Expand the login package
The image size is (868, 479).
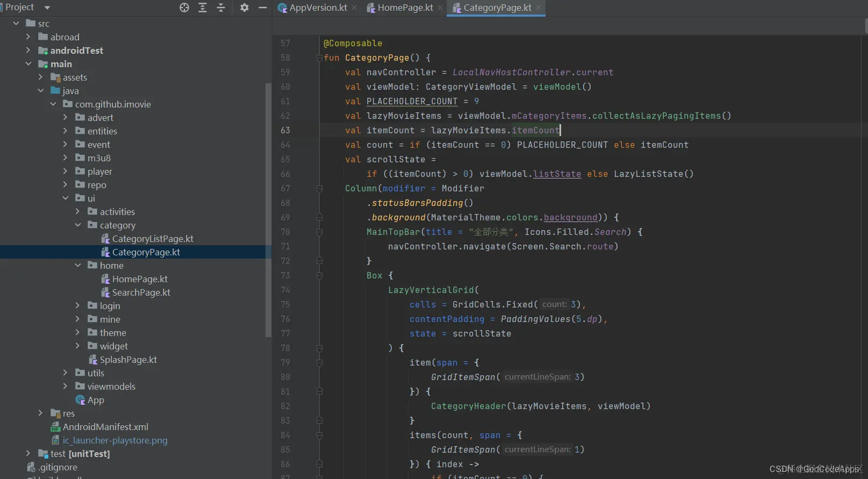[x=78, y=305]
